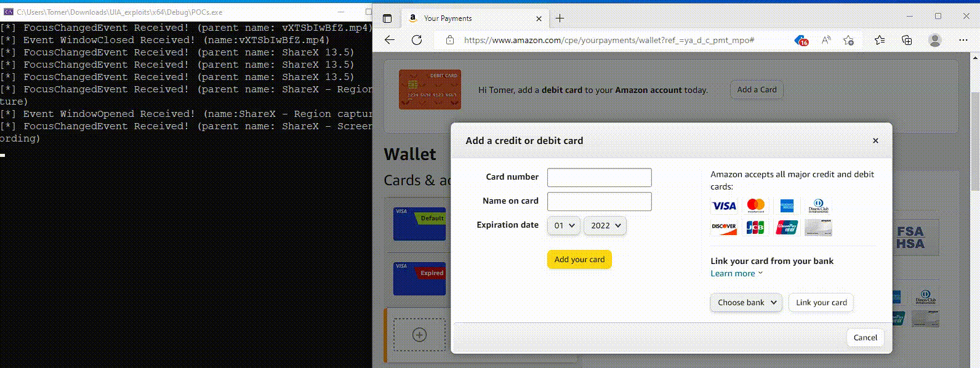Open the Choose bank dropdown
Image resolution: width=980 pixels, height=368 pixels.
(747, 303)
